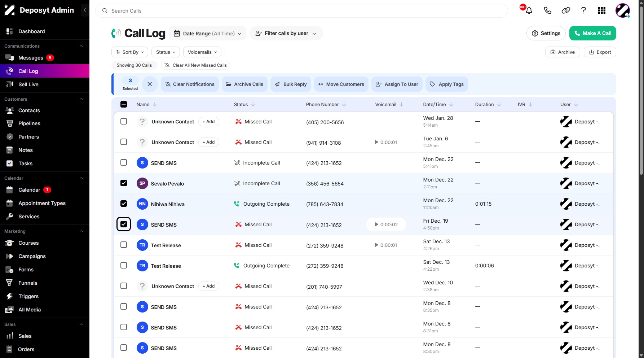This screenshot has width=644, height=358.
Task: Open the notifications bell icon
Action: point(529,10)
